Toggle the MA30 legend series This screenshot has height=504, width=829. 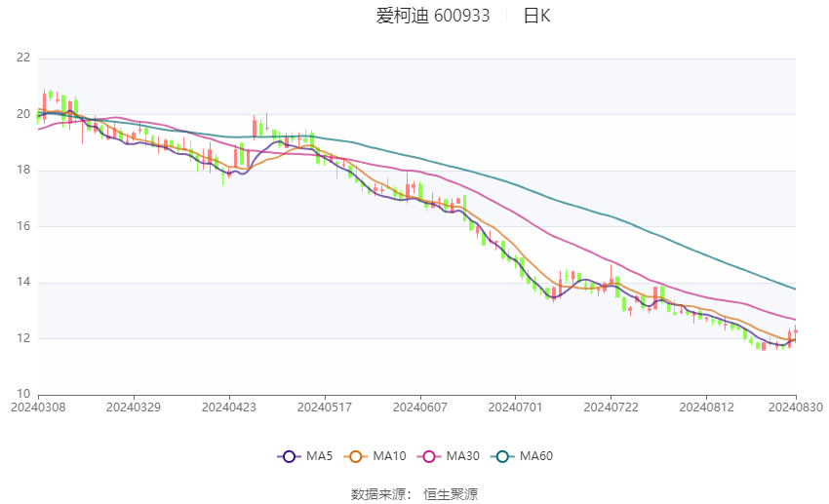(449, 456)
